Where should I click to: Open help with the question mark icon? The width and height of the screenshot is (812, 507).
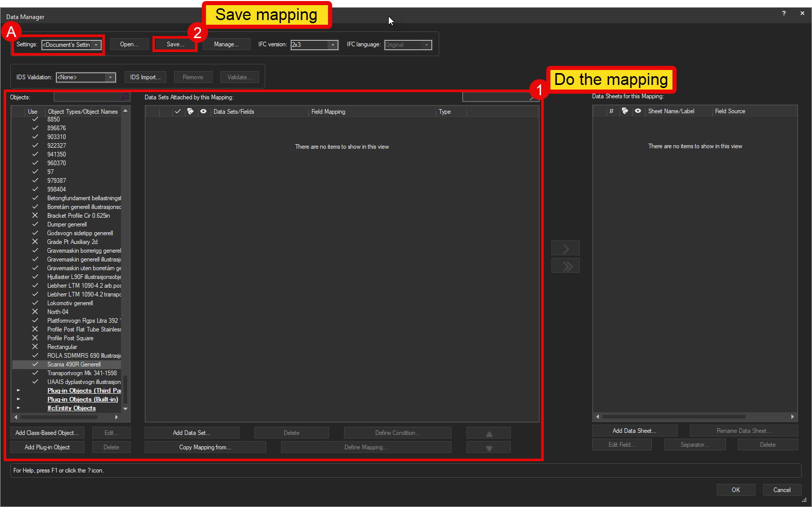[x=784, y=13]
